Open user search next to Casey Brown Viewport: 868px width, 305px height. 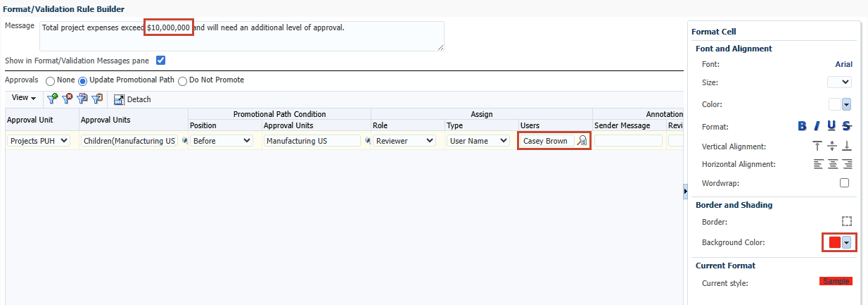[x=582, y=141]
